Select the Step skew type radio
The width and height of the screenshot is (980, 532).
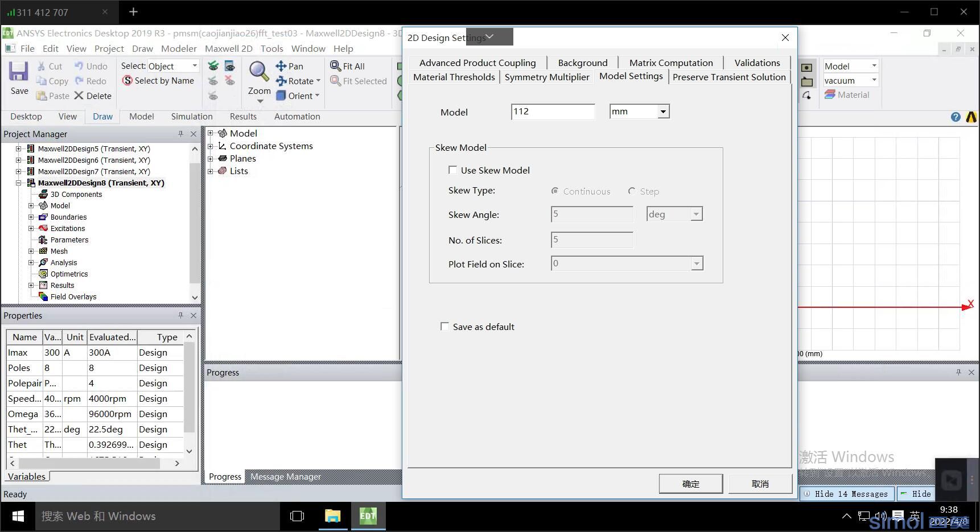click(x=632, y=191)
